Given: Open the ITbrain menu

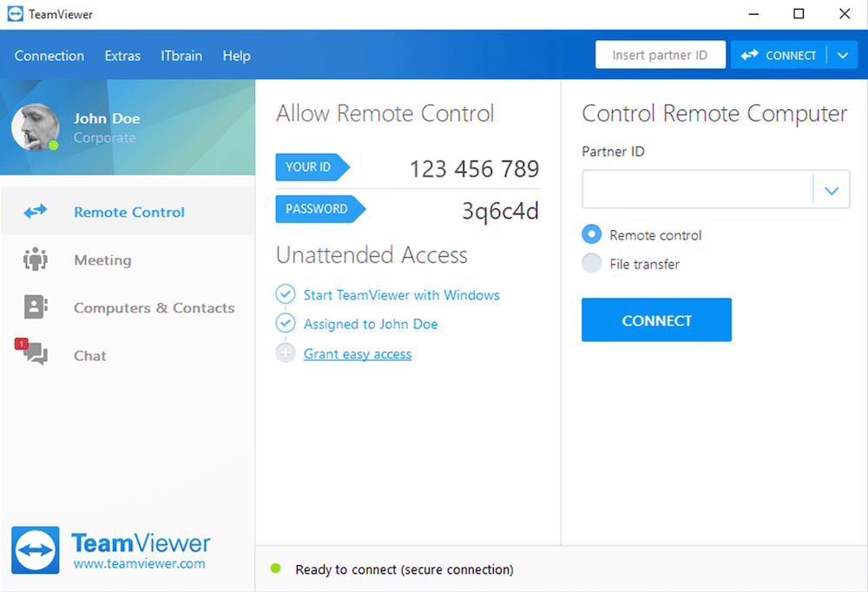Looking at the screenshot, I should [181, 56].
